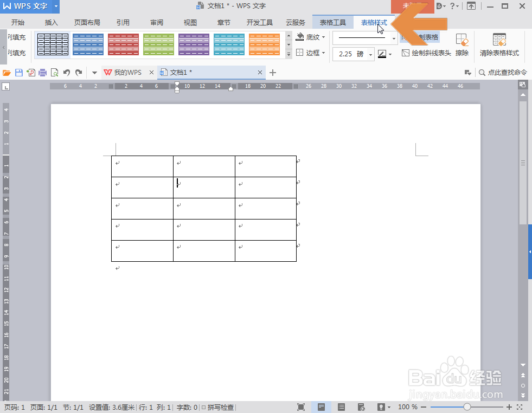Open the 云服务 tab
532x413 pixels.
tap(296, 22)
